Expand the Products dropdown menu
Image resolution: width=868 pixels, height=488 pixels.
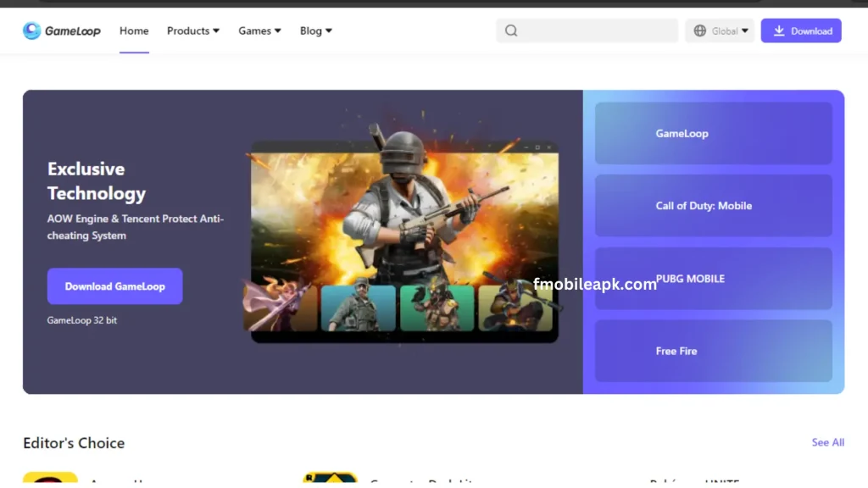point(193,31)
